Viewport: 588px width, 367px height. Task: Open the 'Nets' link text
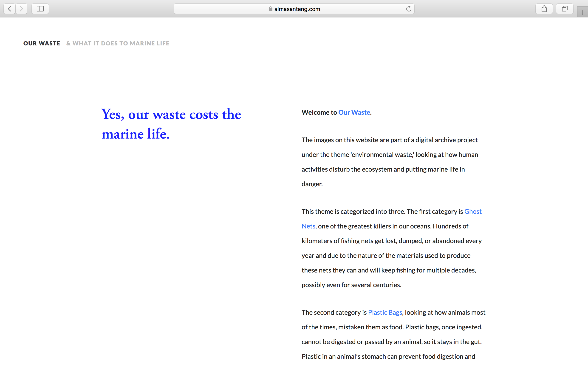click(x=308, y=226)
